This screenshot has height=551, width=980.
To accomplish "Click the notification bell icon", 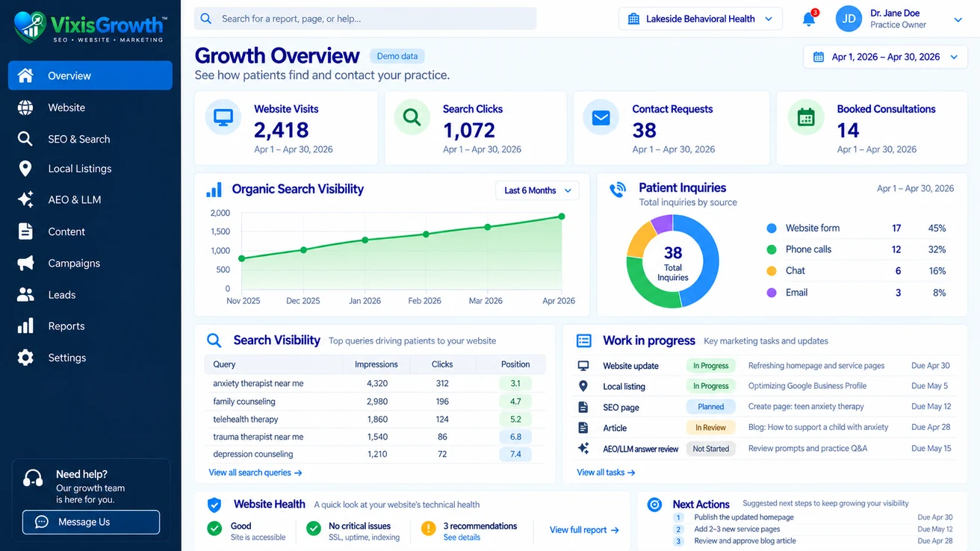I will pos(809,19).
